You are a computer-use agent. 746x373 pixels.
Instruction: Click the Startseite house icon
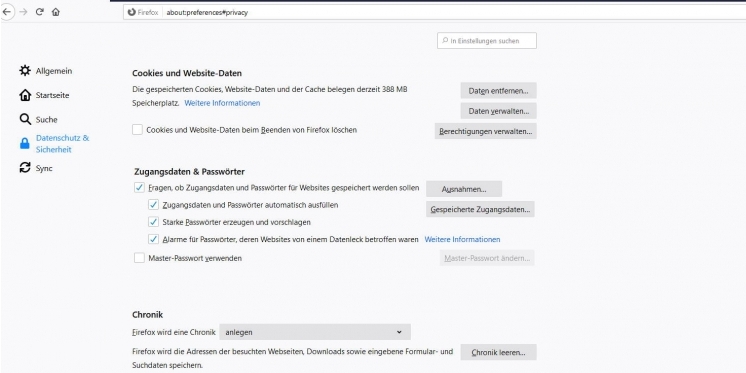click(25, 95)
